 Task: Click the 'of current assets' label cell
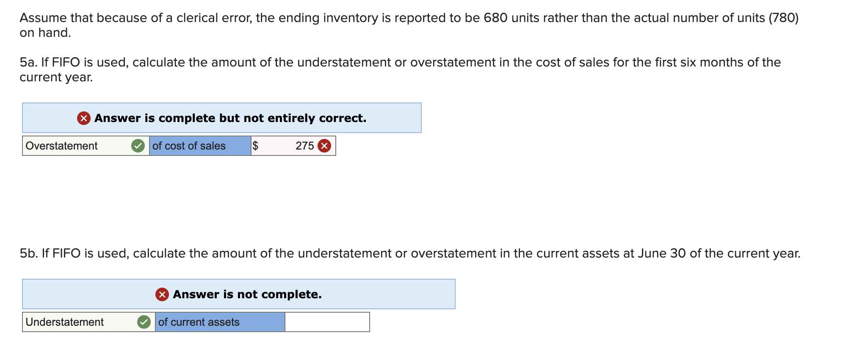point(220,322)
